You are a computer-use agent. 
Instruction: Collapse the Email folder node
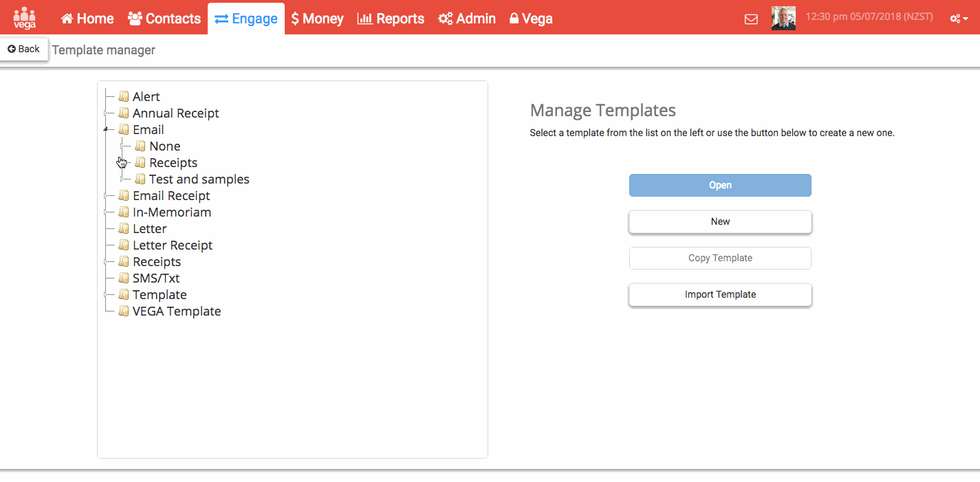click(x=106, y=129)
